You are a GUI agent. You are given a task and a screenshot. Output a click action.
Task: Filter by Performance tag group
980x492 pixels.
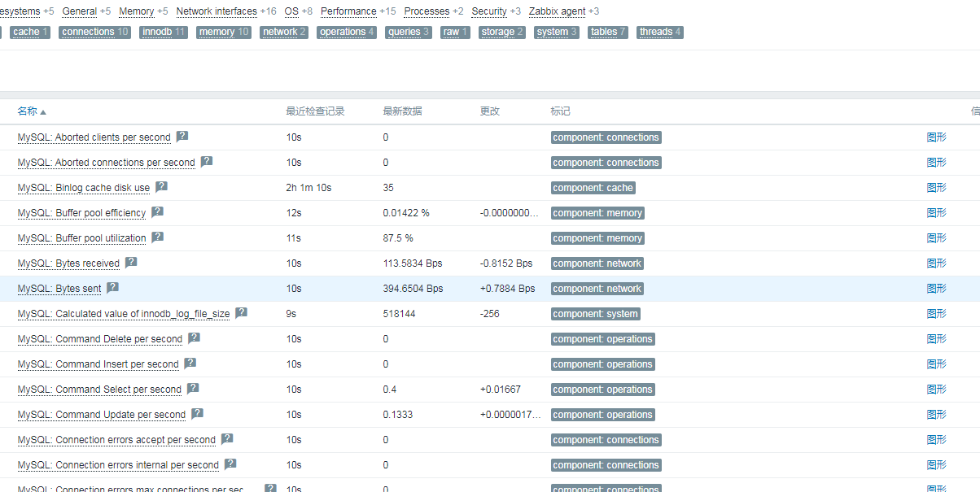coord(348,11)
